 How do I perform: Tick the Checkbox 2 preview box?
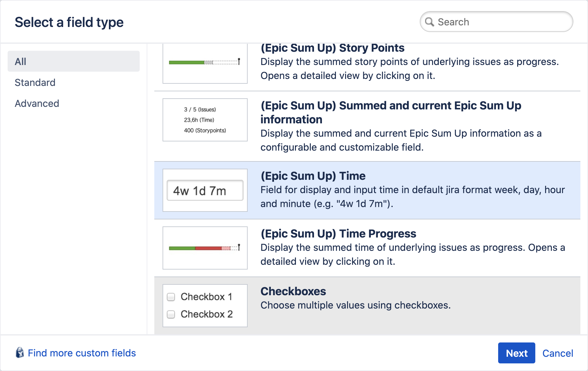coord(171,314)
